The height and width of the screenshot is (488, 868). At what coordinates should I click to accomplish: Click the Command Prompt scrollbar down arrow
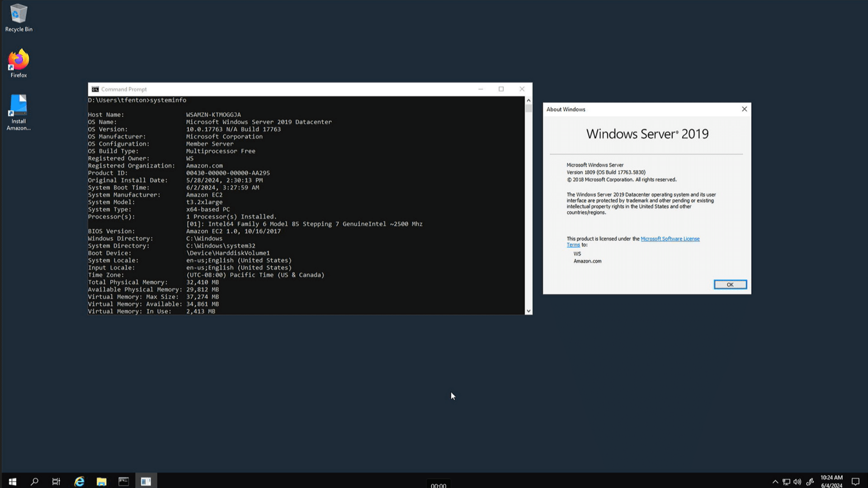(x=528, y=311)
